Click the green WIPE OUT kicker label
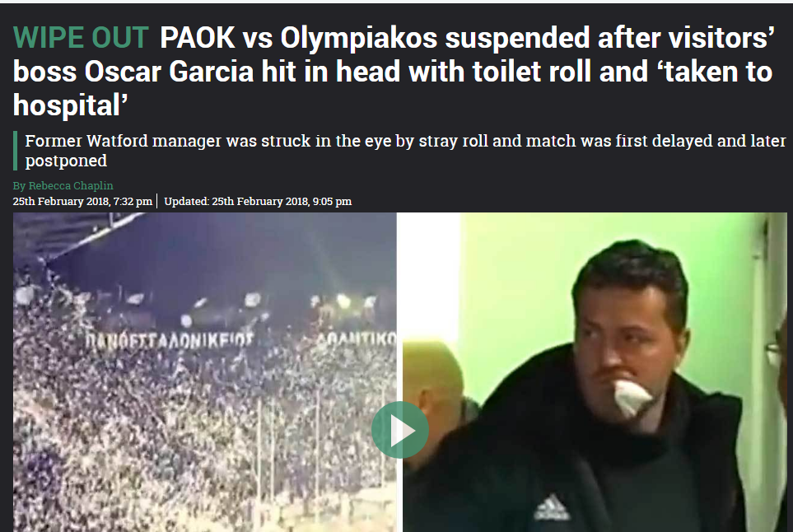Viewport: 793px width, 532px height. [x=81, y=37]
